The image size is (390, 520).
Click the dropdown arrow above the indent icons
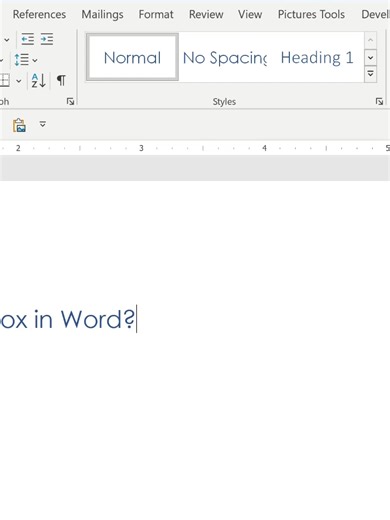[7, 40]
